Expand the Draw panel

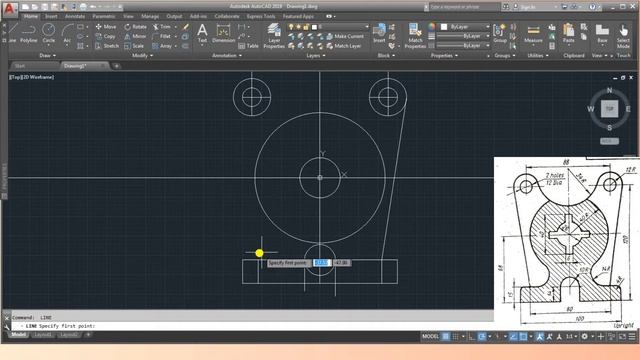click(x=47, y=56)
